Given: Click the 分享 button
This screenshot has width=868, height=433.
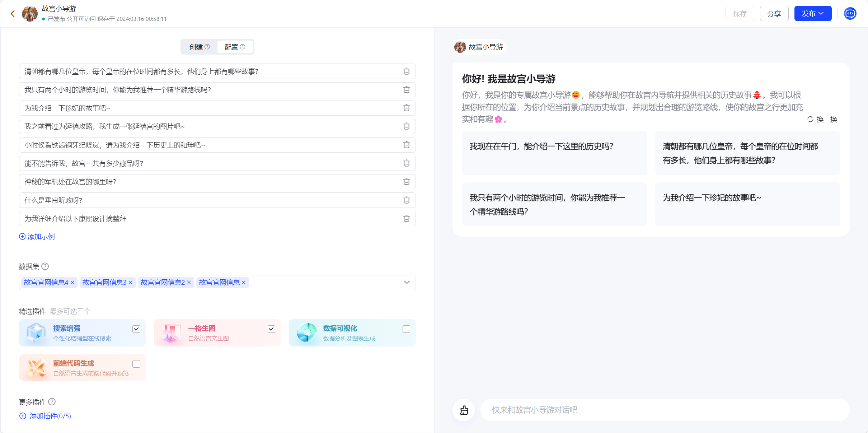Looking at the screenshot, I should (x=774, y=14).
